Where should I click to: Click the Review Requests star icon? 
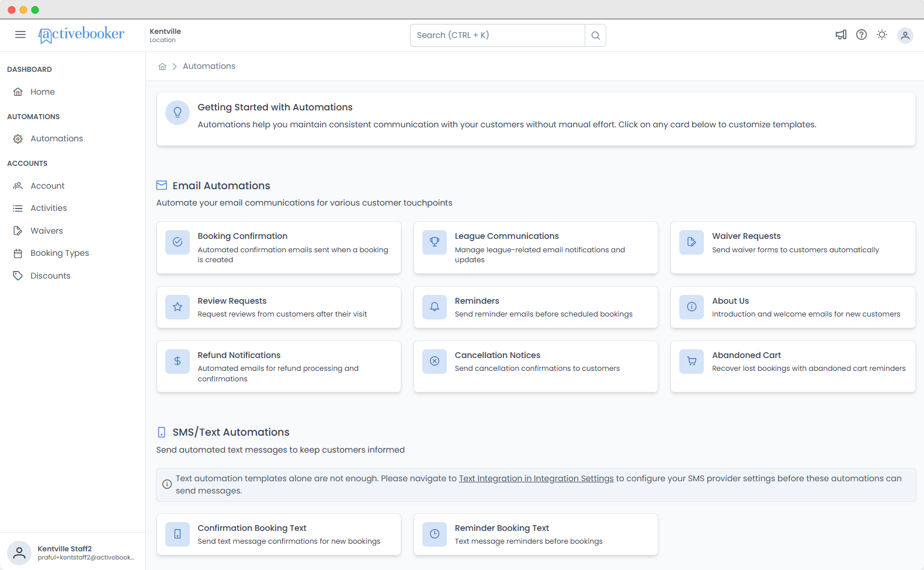(178, 307)
